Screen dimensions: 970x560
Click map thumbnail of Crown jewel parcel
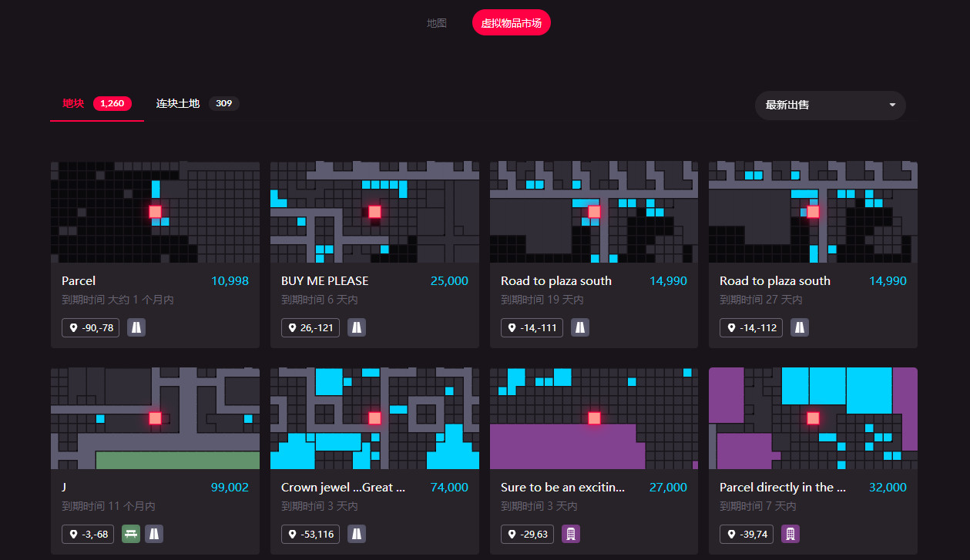[374, 418]
